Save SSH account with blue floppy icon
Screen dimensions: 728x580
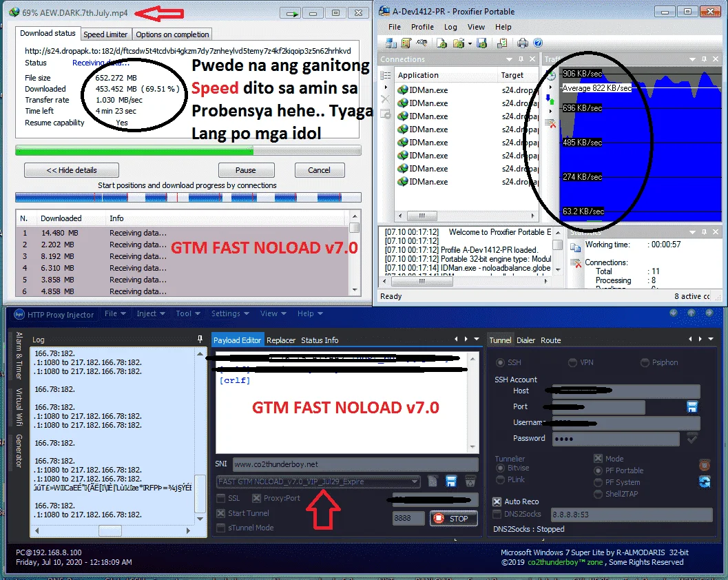click(691, 407)
